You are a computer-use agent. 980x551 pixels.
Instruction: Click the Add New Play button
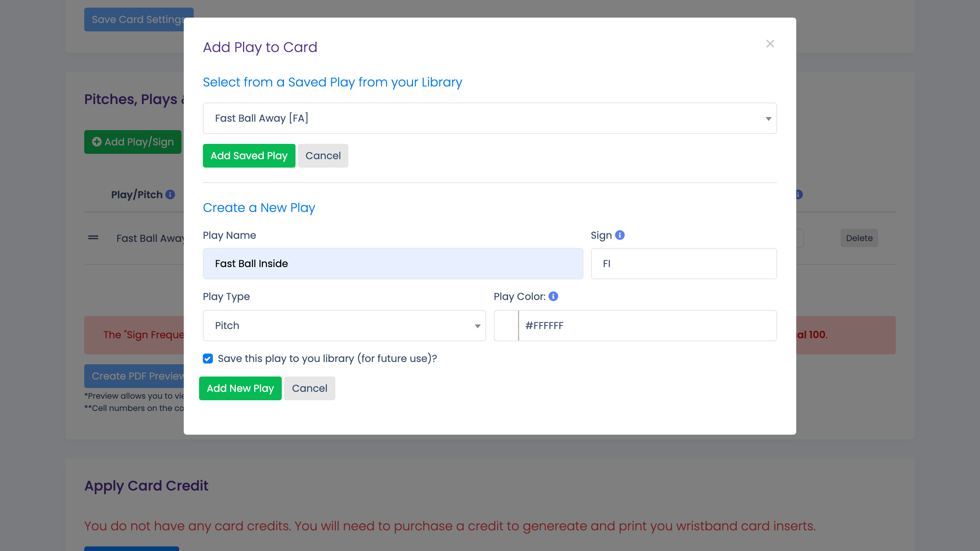(x=240, y=388)
